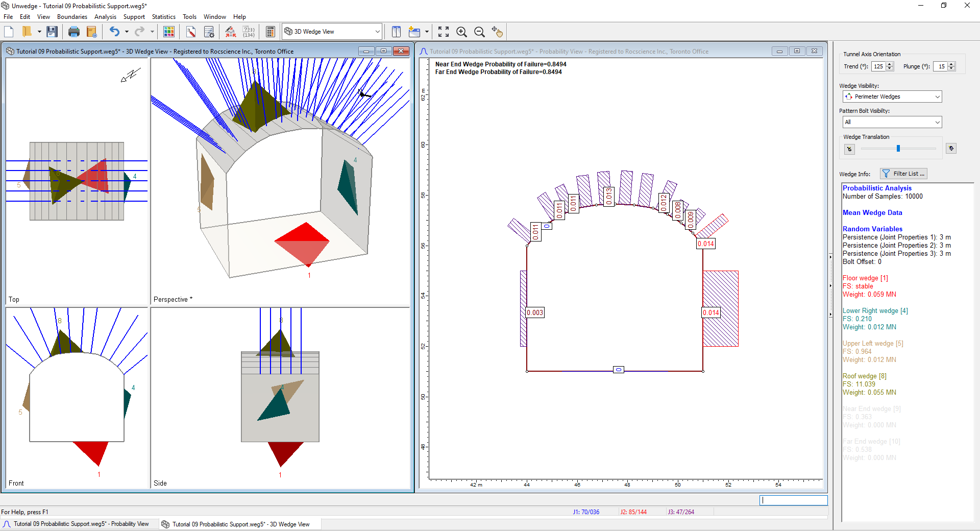Click the Save file toolbar icon
The image size is (980, 531).
click(52, 32)
